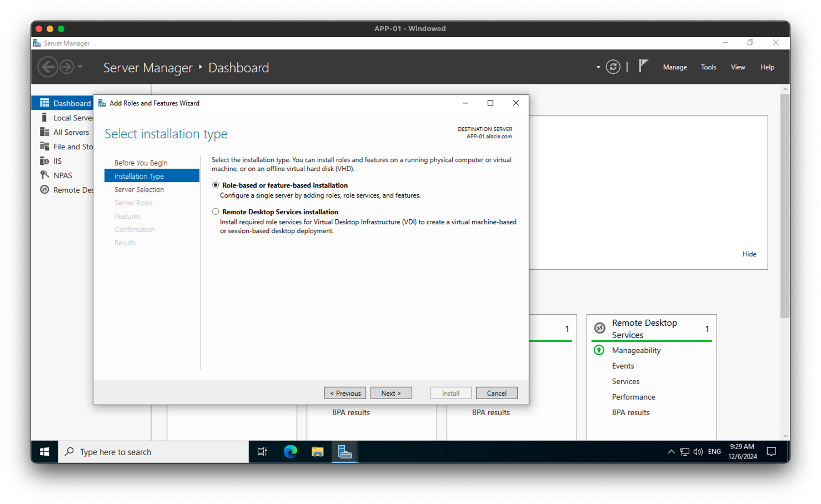Refresh the Server Manager dashboard
The height and width of the screenshot is (504, 821).
(613, 66)
